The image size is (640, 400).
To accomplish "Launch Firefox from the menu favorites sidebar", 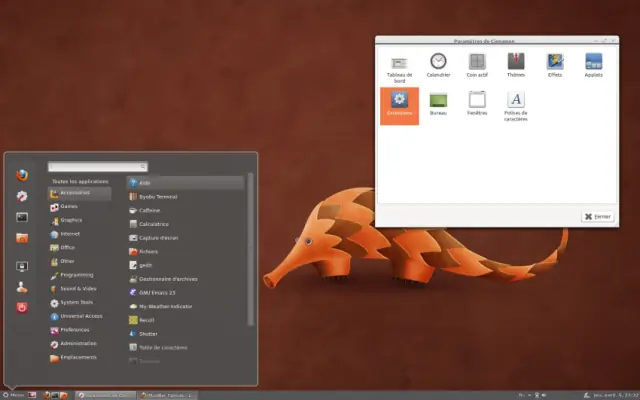I will tap(22, 175).
